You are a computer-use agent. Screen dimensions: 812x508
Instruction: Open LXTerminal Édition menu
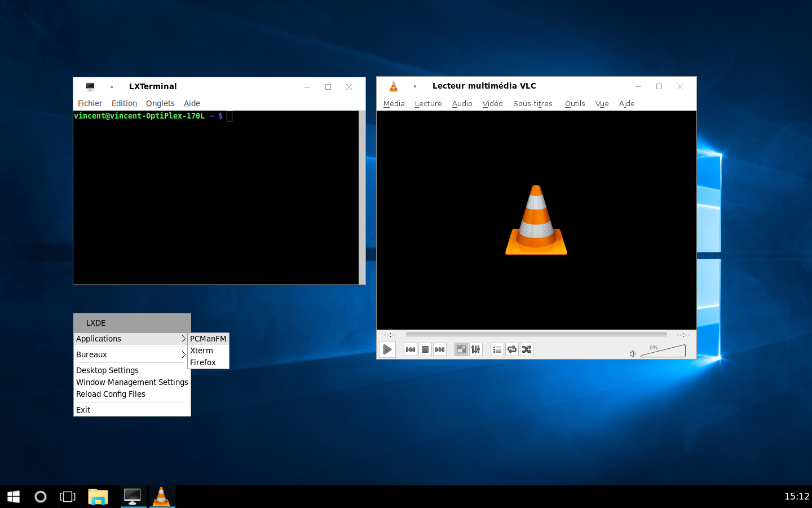(125, 103)
